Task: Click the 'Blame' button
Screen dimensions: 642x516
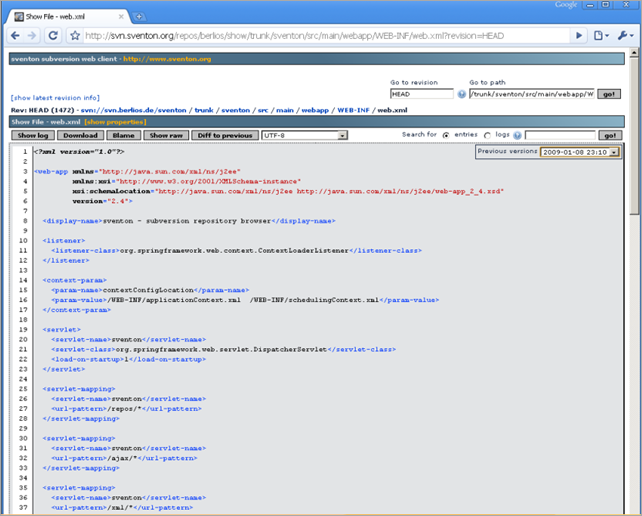Action: [x=122, y=135]
